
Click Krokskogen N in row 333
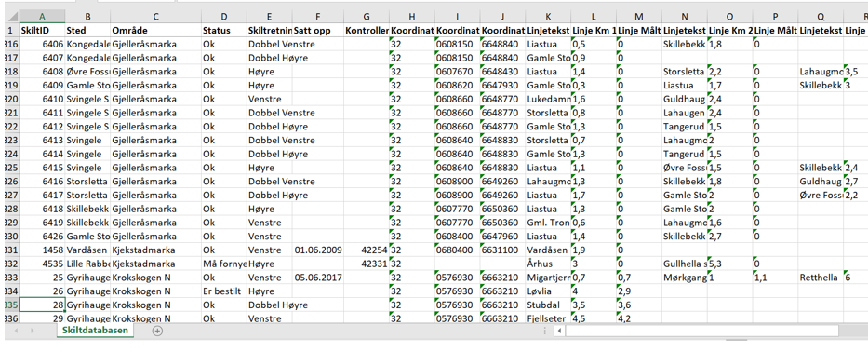pos(155,278)
